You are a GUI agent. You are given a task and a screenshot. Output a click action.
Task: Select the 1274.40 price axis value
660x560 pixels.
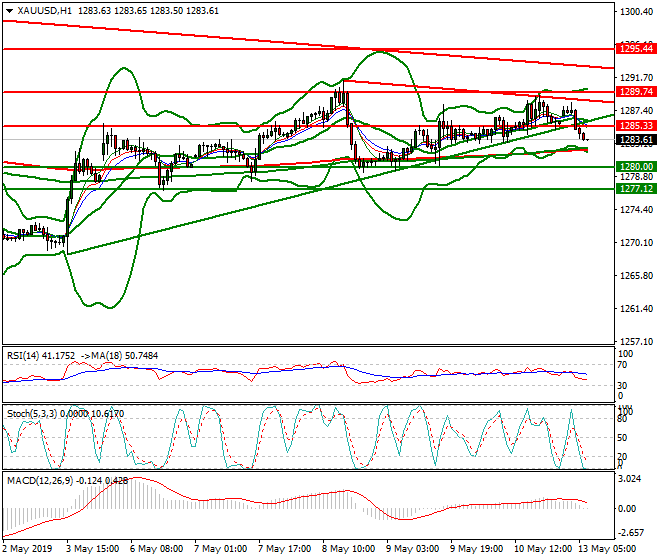click(x=636, y=210)
